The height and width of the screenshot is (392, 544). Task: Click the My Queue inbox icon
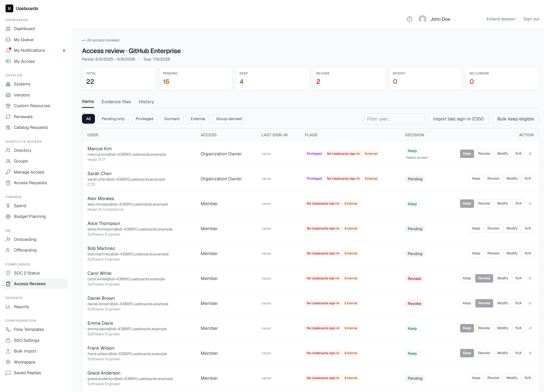(8, 39)
